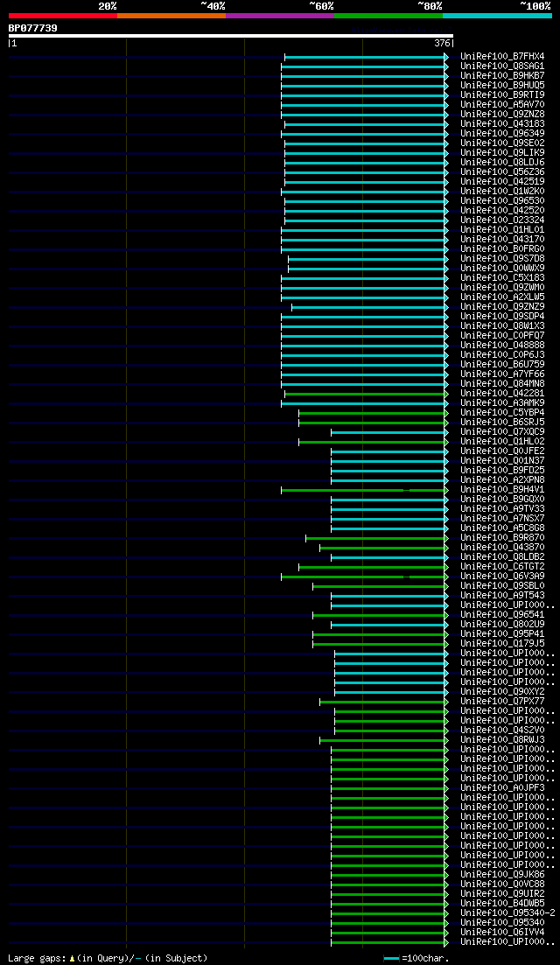Click the UniRef100_C5X183 label
The width and height of the screenshot is (560, 965).
(502, 278)
